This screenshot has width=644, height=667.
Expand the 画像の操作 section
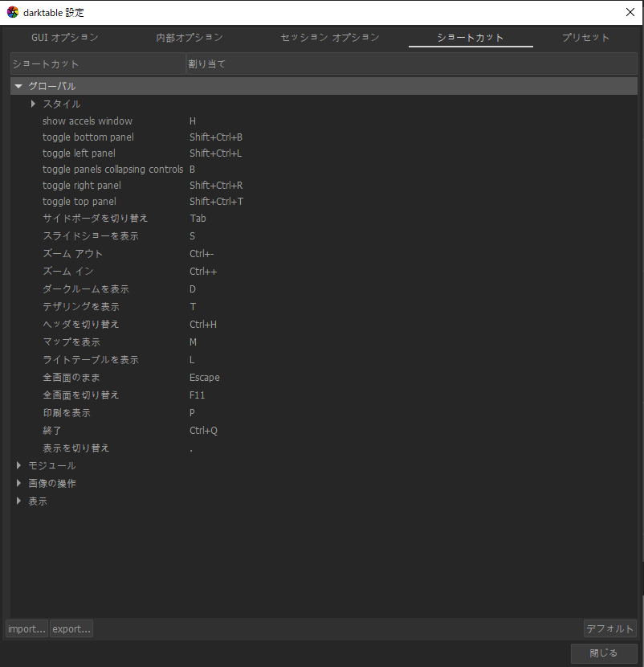click(x=18, y=483)
